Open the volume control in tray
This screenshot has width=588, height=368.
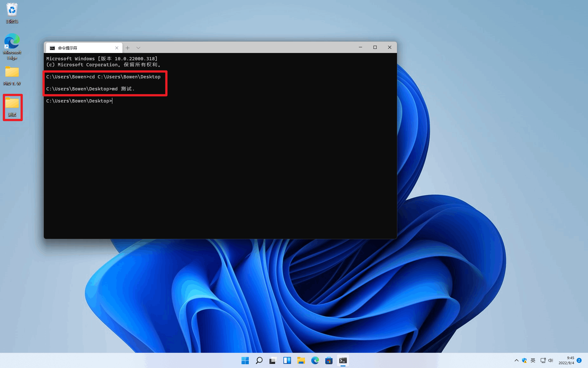551,360
